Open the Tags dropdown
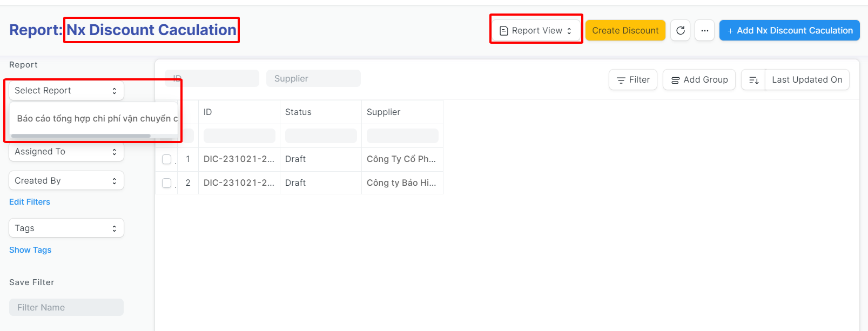868x331 pixels. (x=66, y=228)
